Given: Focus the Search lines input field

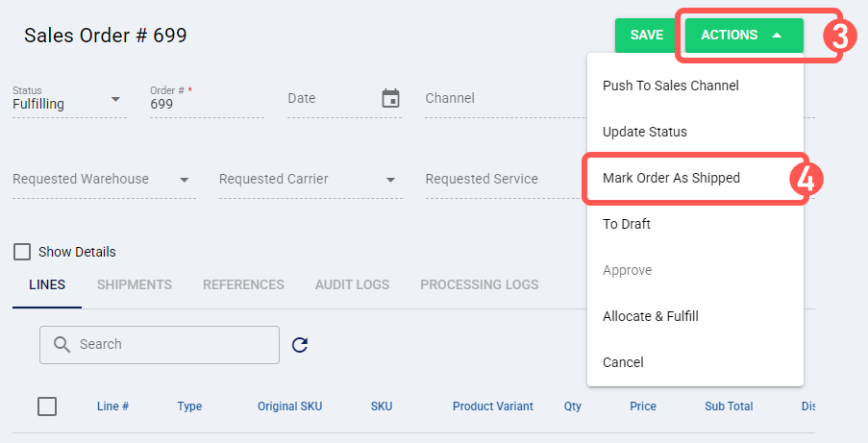Looking at the screenshot, I should coord(160,345).
